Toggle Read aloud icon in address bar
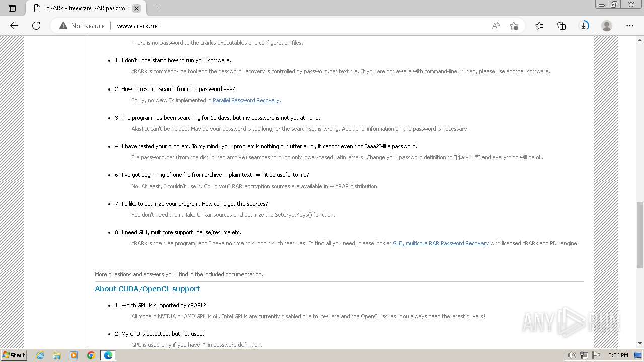Viewport: 644px width, 362px height. pyautogui.click(x=496, y=26)
